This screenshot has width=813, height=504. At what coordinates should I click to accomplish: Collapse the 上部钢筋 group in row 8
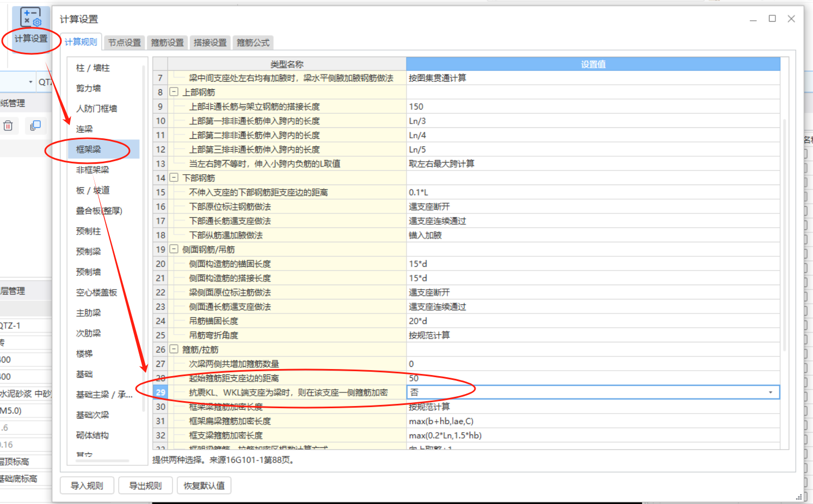coord(174,92)
